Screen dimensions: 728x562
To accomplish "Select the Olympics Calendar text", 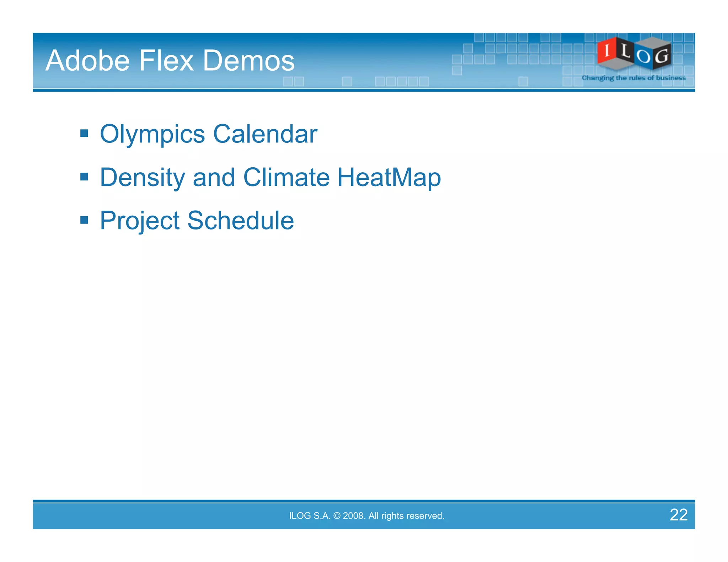I will coord(208,134).
